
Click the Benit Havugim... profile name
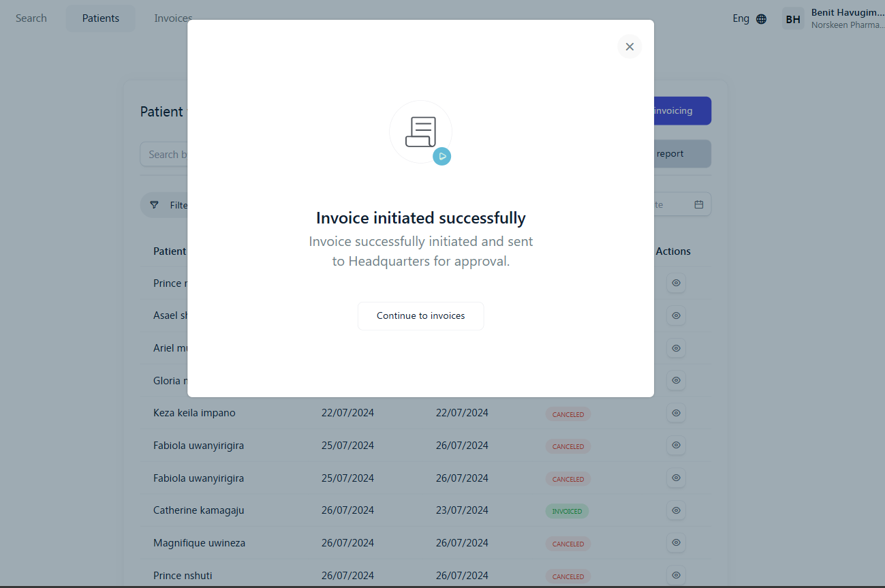(848, 12)
